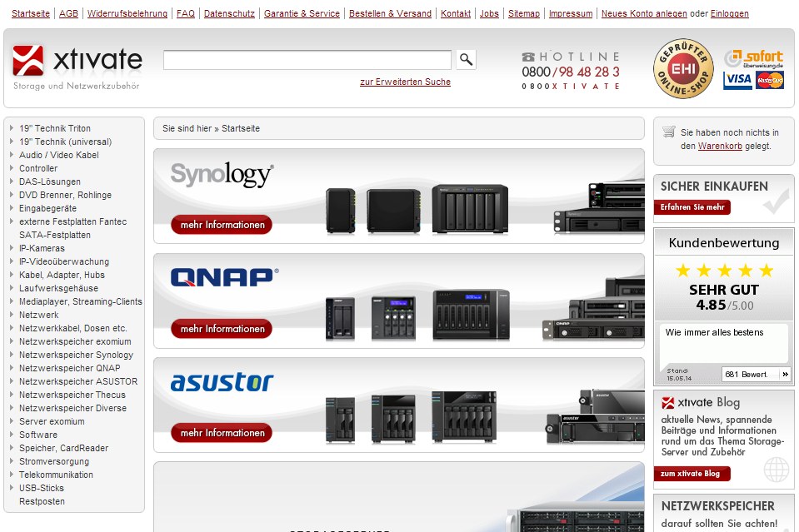799x532 pixels.
Task: Expand Controller category arrow
Action: click(x=12, y=167)
